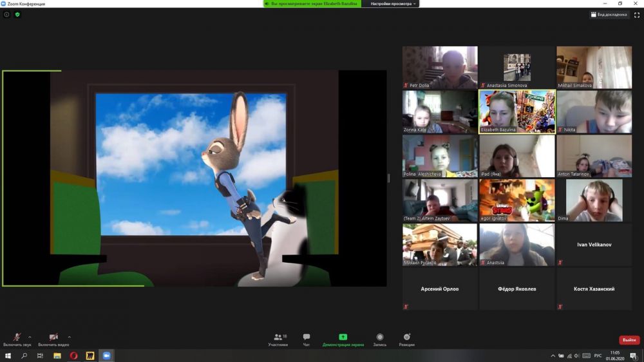Select Фёдор Яковлев's name tile

tap(516, 289)
